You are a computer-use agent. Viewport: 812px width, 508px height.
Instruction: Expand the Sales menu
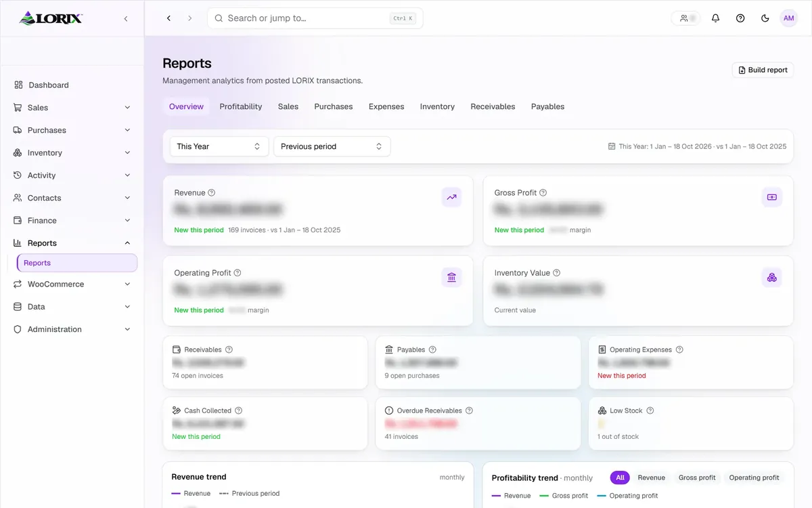click(x=72, y=108)
